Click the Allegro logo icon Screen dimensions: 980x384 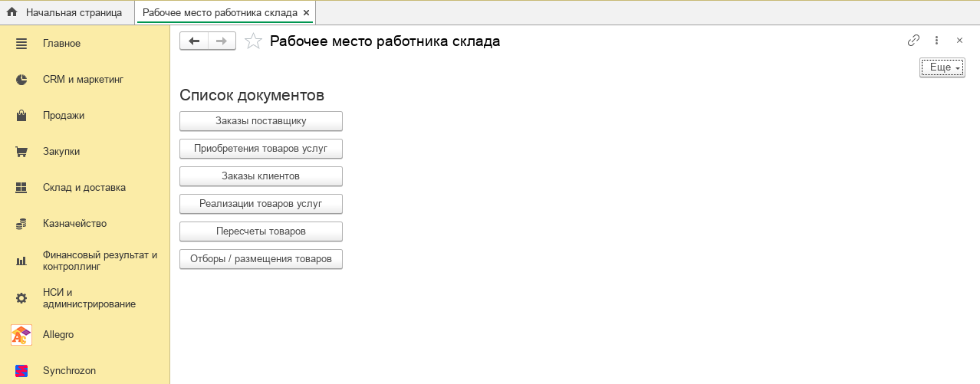[x=21, y=335]
